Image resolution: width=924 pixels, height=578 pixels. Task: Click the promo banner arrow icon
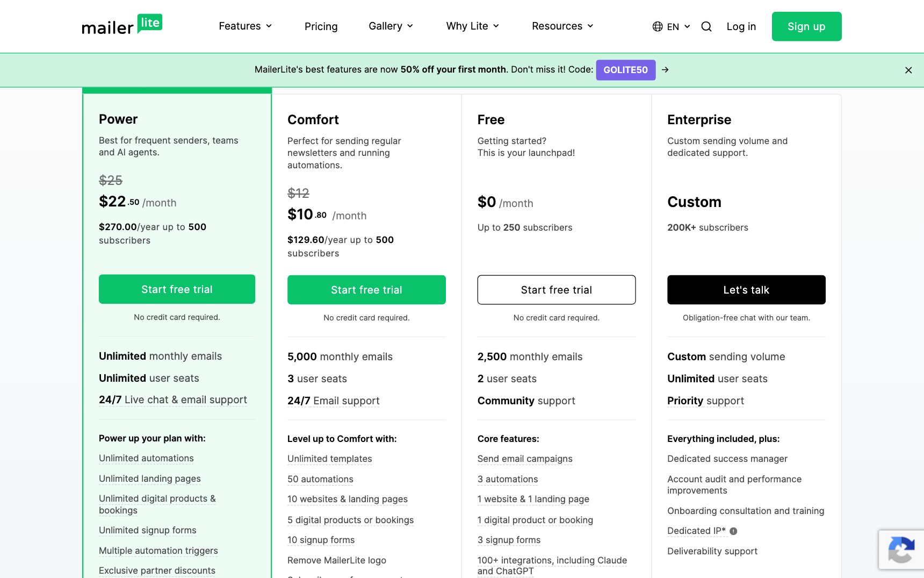click(x=665, y=70)
